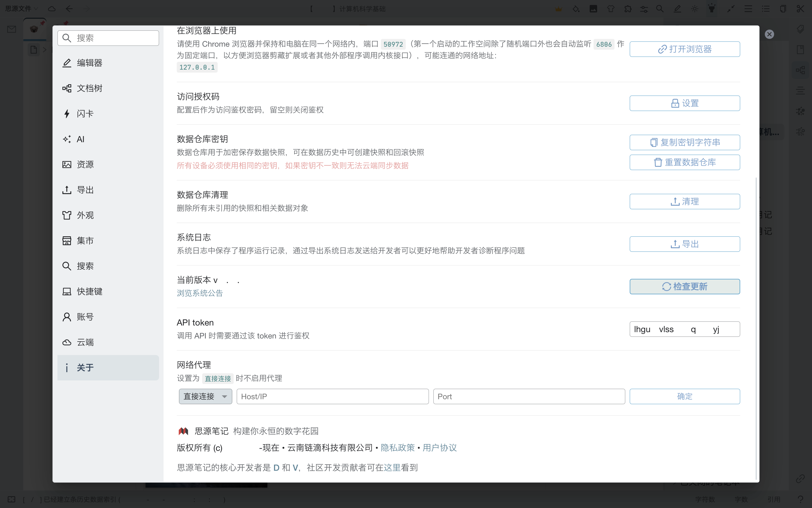The width and height of the screenshot is (812, 508).
Task: Switch to the 集市 marketplace settings section
Action: point(85,240)
